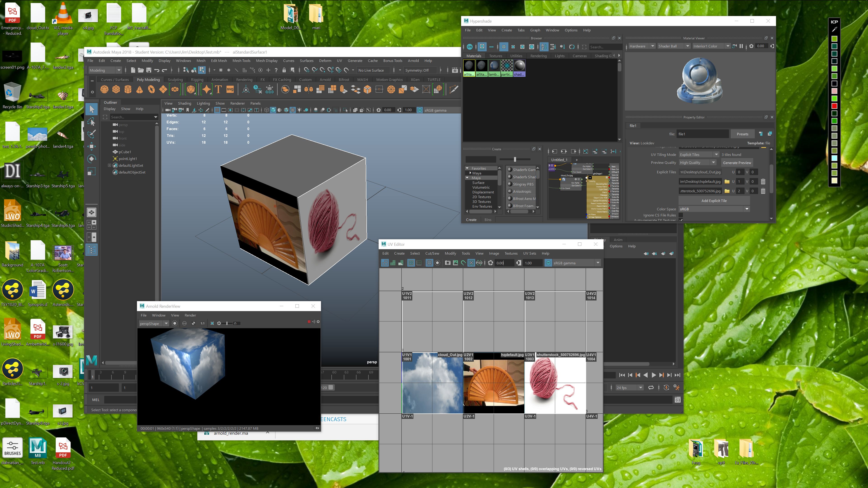Open the Cut/Sew menu in UV Editor
The width and height of the screenshot is (868, 488).
pyautogui.click(x=432, y=253)
